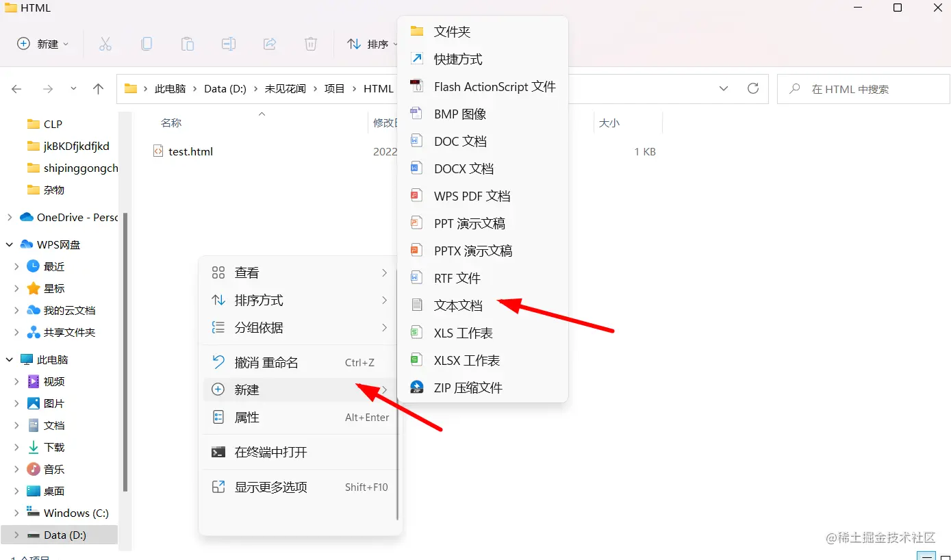The width and height of the screenshot is (951, 560).
Task: Open the jkBKDfjkdfjkd folder in sidebar
Action: tap(68, 146)
